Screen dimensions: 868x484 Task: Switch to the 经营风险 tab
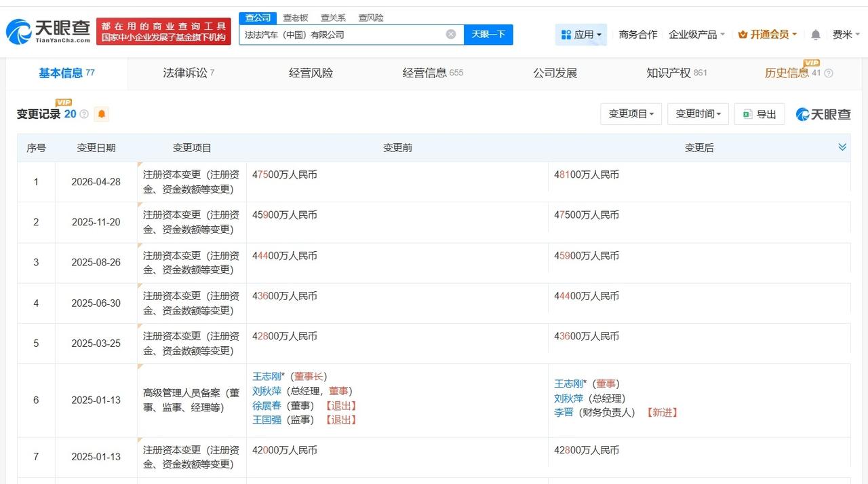pyautogui.click(x=311, y=73)
